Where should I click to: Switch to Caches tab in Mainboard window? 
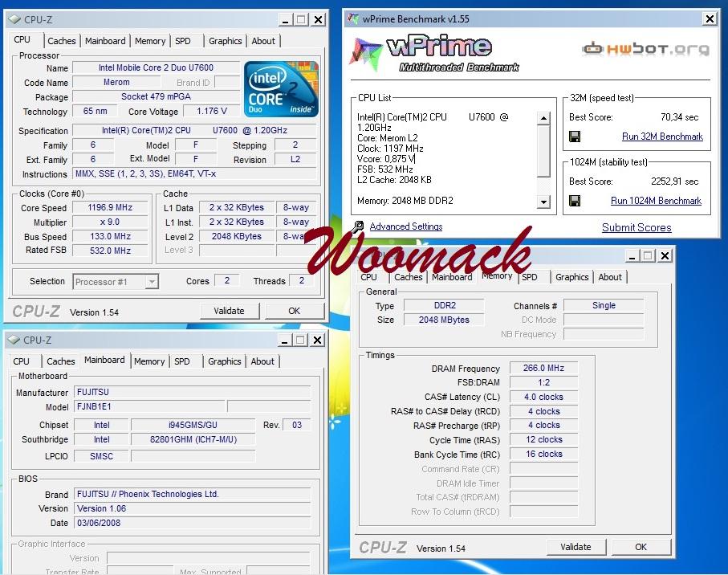pyautogui.click(x=61, y=361)
